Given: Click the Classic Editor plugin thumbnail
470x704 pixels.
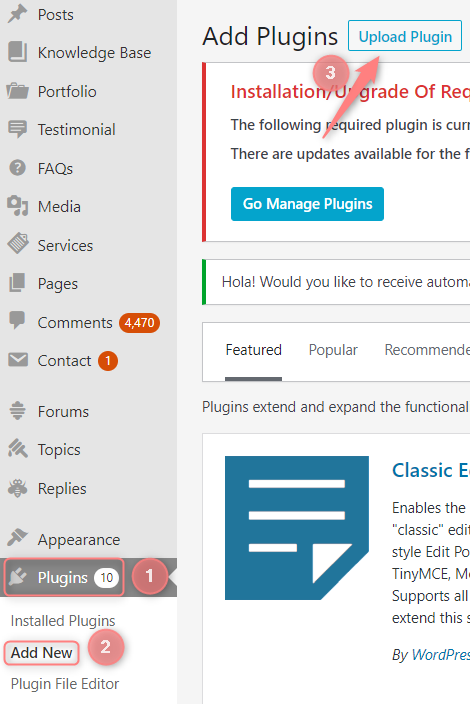Looking at the screenshot, I should (297, 528).
